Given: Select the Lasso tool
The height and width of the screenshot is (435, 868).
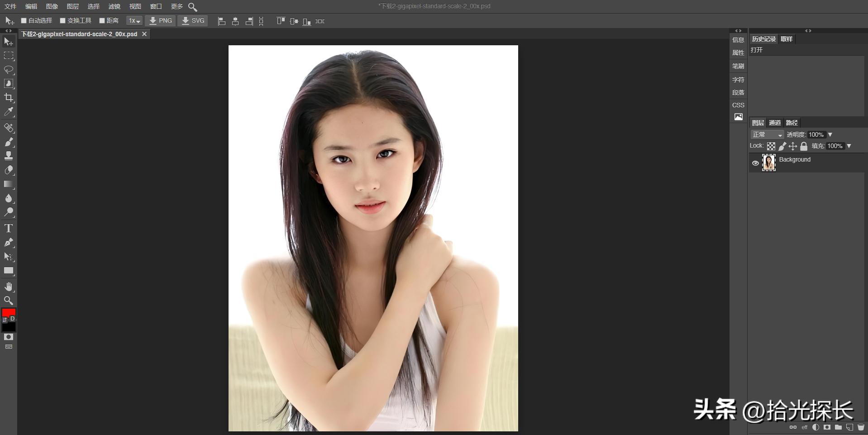Looking at the screenshot, I should (x=9, y=70).
